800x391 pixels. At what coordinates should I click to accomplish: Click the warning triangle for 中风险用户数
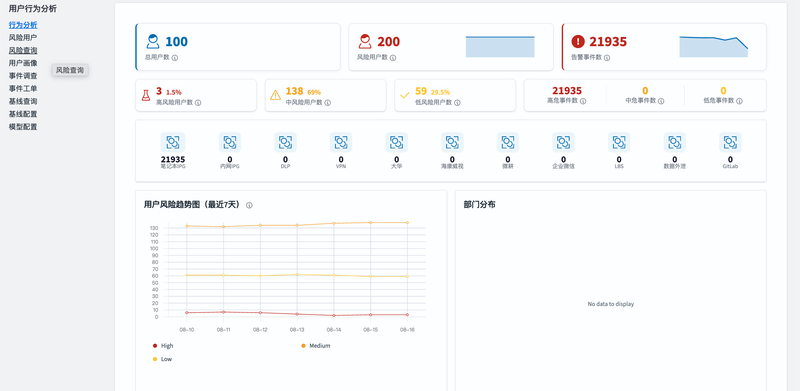click(x=276, y=95)
